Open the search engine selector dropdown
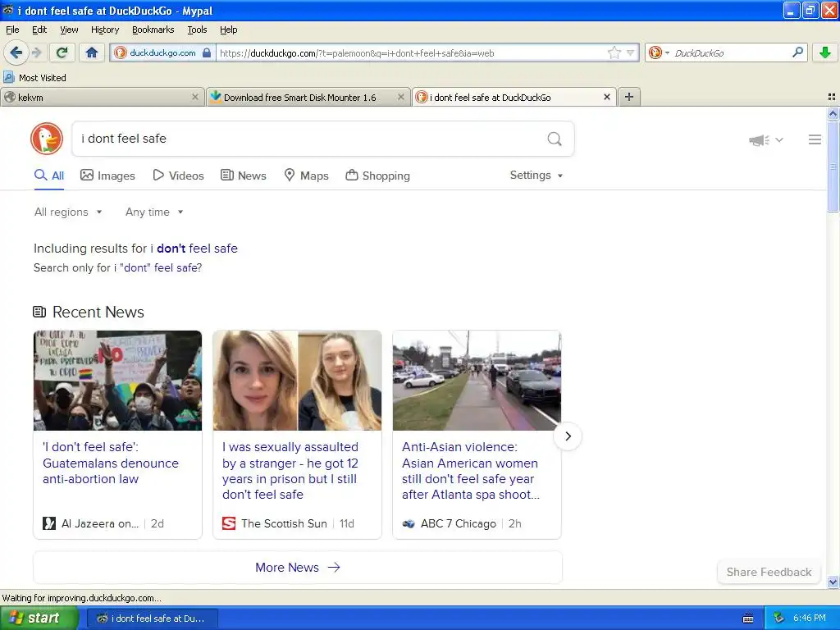Screen dimensions: 840x630 (659, 52)
